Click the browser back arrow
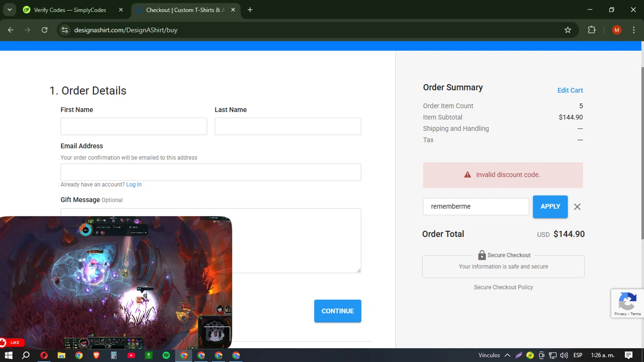 point(11,30)
